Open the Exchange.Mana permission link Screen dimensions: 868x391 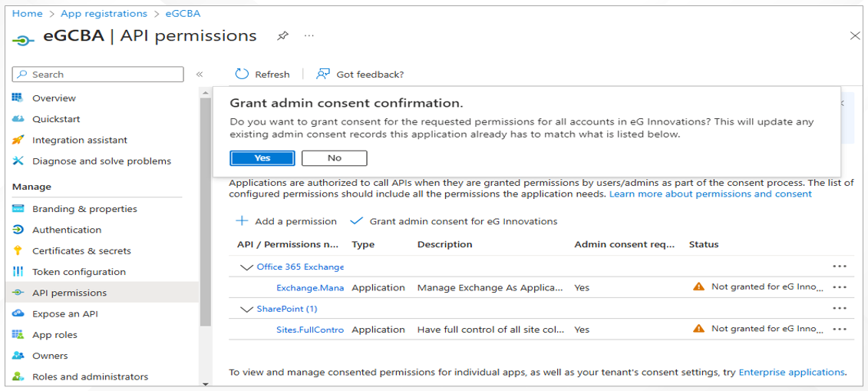[310, 288]
